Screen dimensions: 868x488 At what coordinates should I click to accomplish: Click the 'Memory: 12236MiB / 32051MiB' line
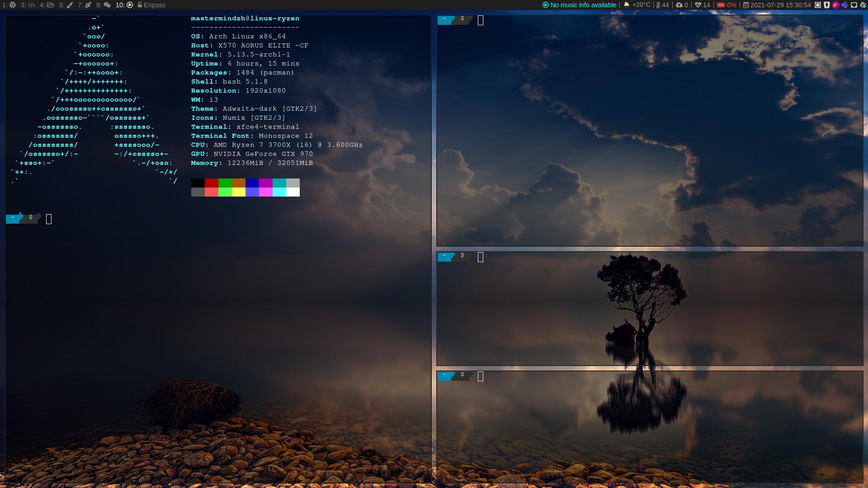tap(252, 163)
